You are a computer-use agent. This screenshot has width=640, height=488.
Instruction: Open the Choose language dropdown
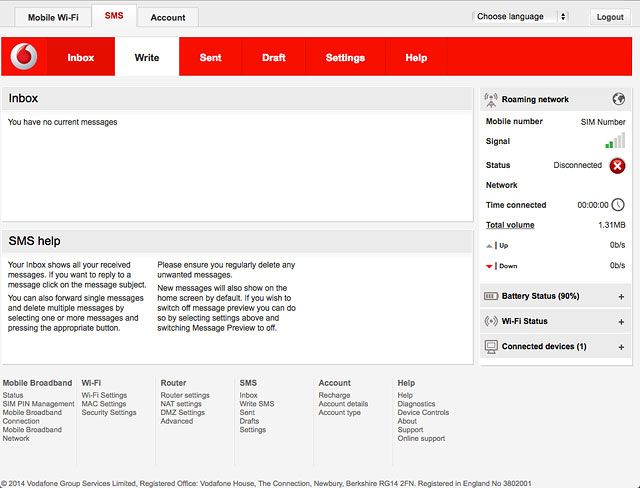520,17
